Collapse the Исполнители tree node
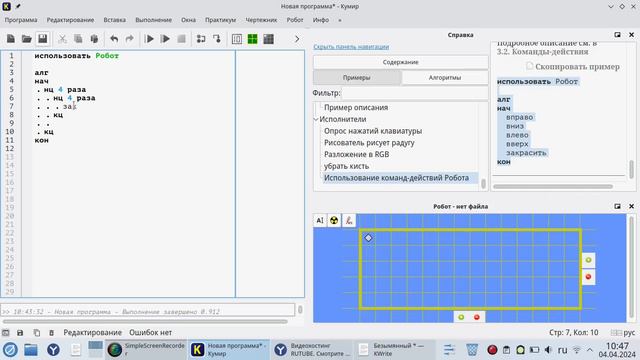 click(x=316, y=119)
